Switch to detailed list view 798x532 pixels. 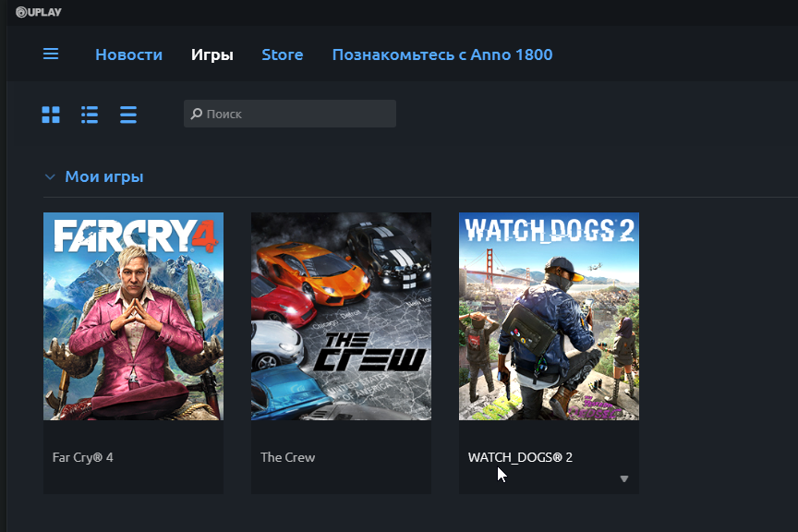pos(90,115)
